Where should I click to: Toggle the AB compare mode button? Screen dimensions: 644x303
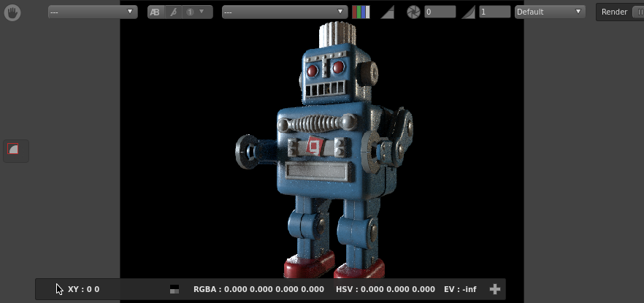pos(156,12)
